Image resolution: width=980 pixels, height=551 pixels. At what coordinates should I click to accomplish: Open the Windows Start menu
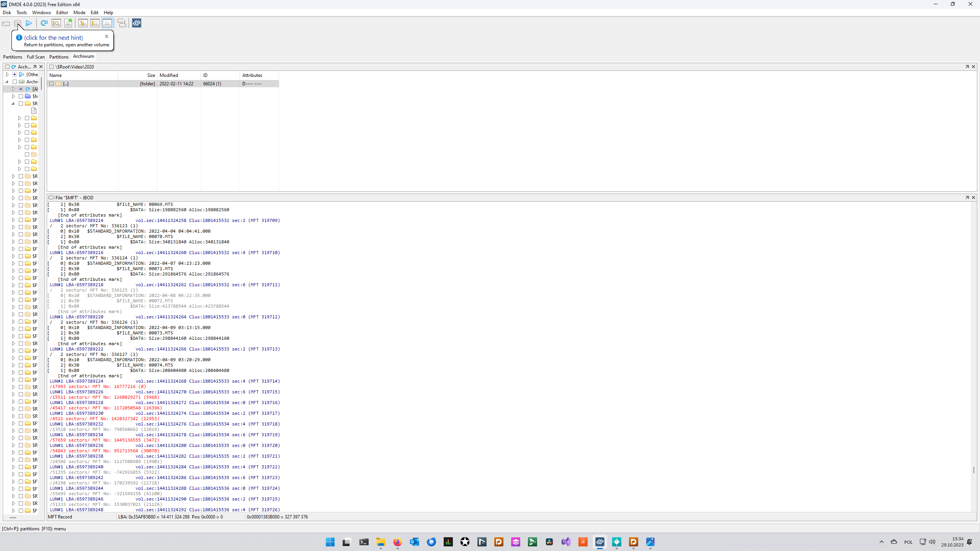330,542
